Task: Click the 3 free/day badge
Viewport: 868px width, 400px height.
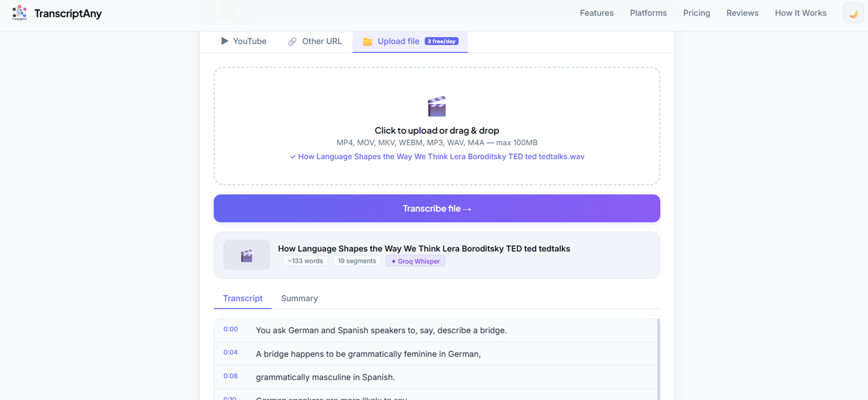Action: [x=441, y=41]
